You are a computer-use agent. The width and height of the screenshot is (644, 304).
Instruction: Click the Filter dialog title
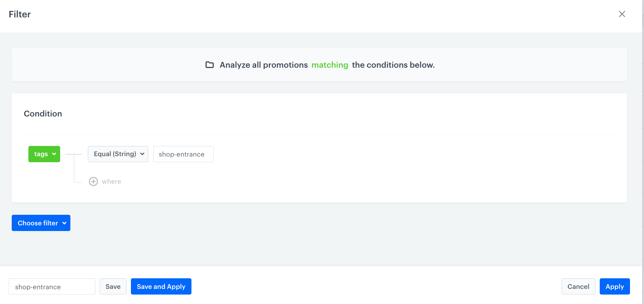click(20, 14)
